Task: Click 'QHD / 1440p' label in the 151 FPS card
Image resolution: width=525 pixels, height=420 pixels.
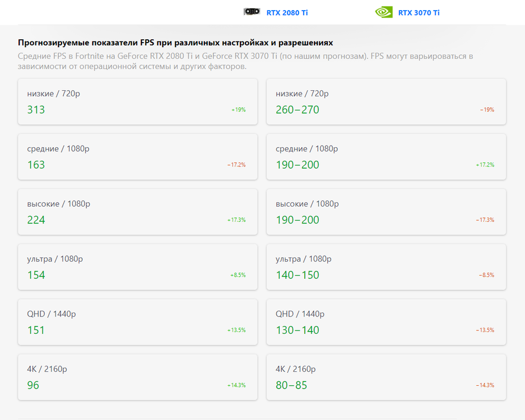Action: click(x=52, y=314)
